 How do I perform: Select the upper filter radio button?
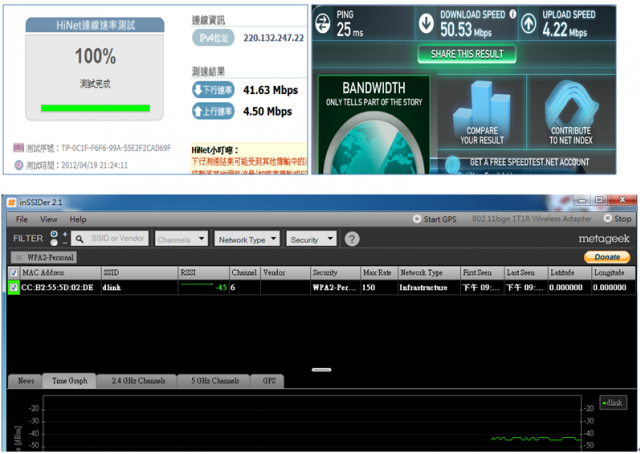[x=54, y=234]
